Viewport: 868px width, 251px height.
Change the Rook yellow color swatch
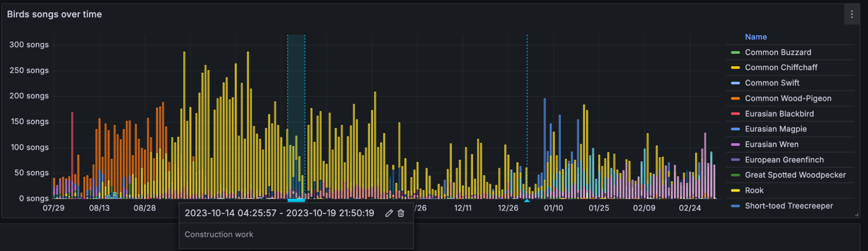click(735, 191)
